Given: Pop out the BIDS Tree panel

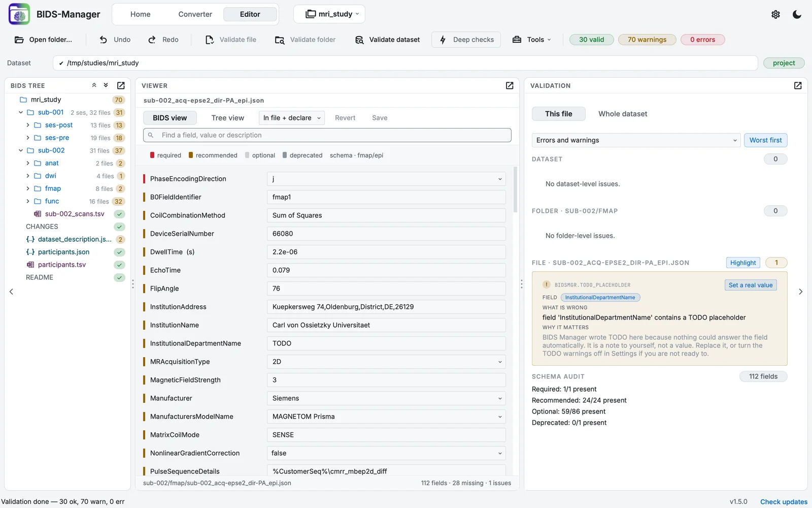Looking at the screenshot, I should coord(121,85).
